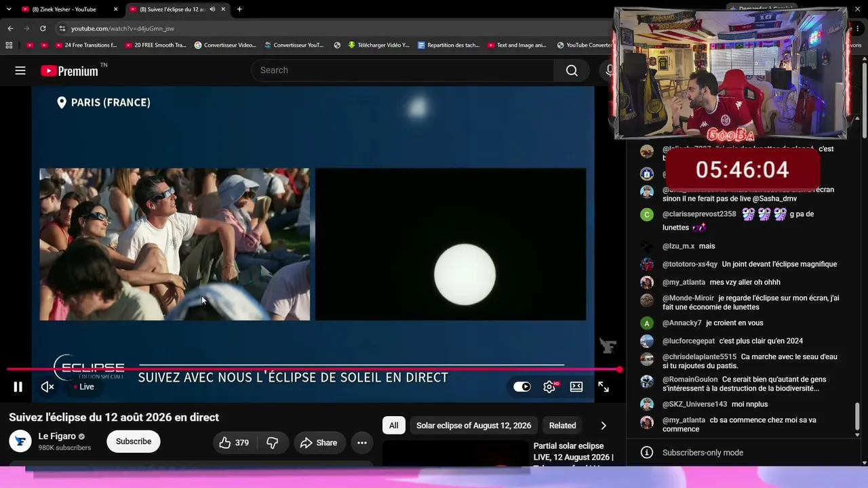Open the more actions three-dot menu
This screenshot has width=868, height=488.
[362, 443]
